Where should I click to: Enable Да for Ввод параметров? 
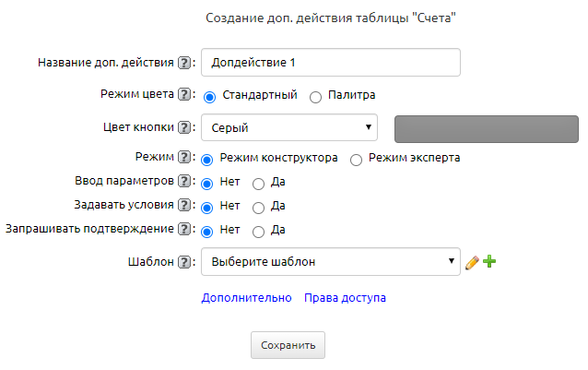(259, 183)
